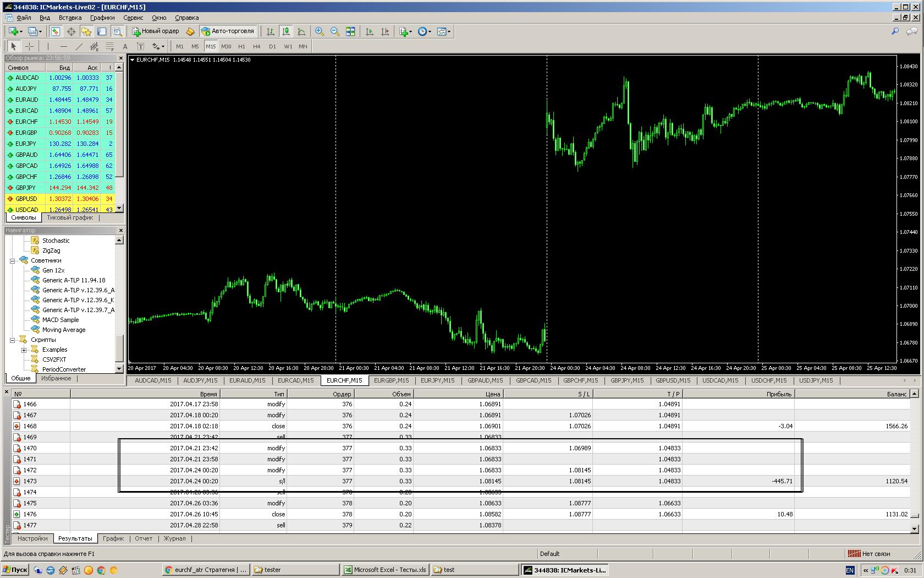Select the horizontal line drawing tool
Viewport: 924px width, 578px height.
63,46
